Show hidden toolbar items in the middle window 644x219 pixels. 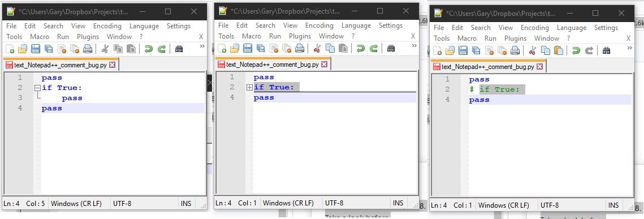[x=414, y=46]
